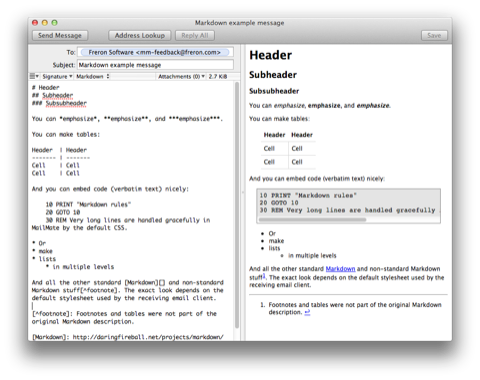Click the green zoom window button
The height and width of the screenshot is (380, 480).
click(54, 23)
